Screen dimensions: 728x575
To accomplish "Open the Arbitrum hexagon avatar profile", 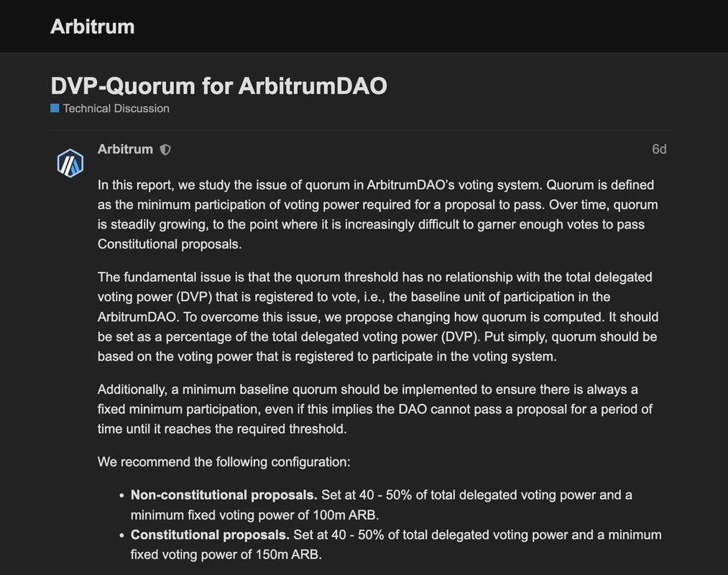I will 70,163.
